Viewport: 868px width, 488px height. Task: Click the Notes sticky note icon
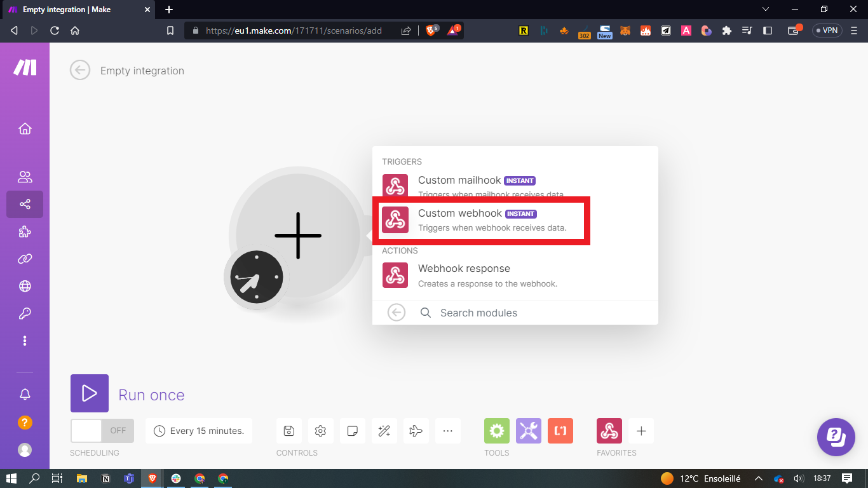(x=352, y=431)
